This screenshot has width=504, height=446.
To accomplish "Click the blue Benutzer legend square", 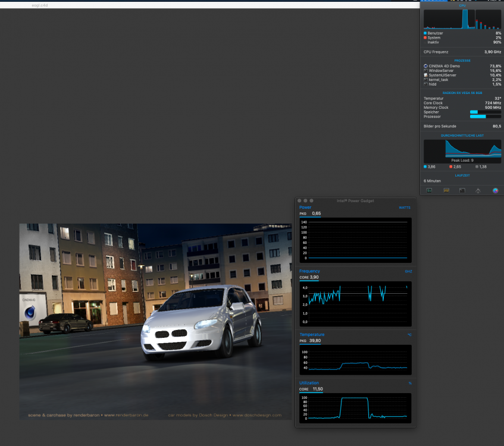I will tap(425, 33).
